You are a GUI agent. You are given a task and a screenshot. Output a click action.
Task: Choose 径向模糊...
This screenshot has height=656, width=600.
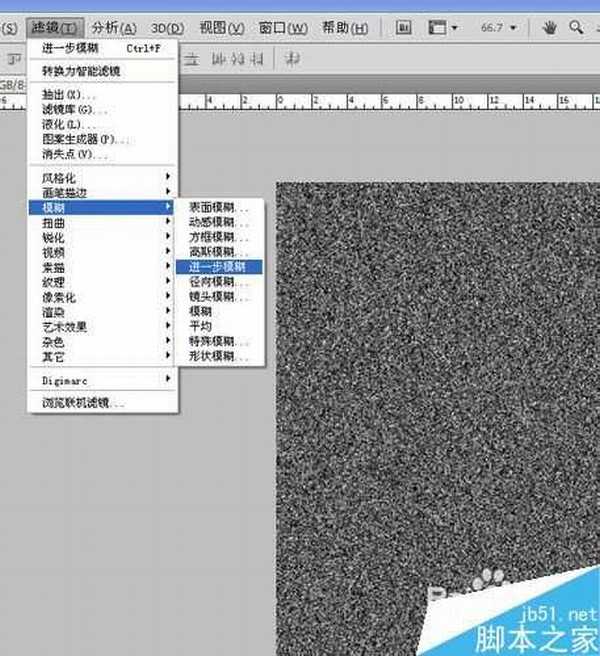(x=220, y=282)
